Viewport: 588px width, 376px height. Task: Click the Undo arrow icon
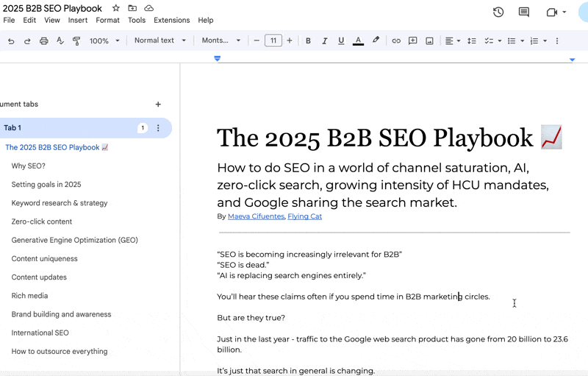(11, 41)
